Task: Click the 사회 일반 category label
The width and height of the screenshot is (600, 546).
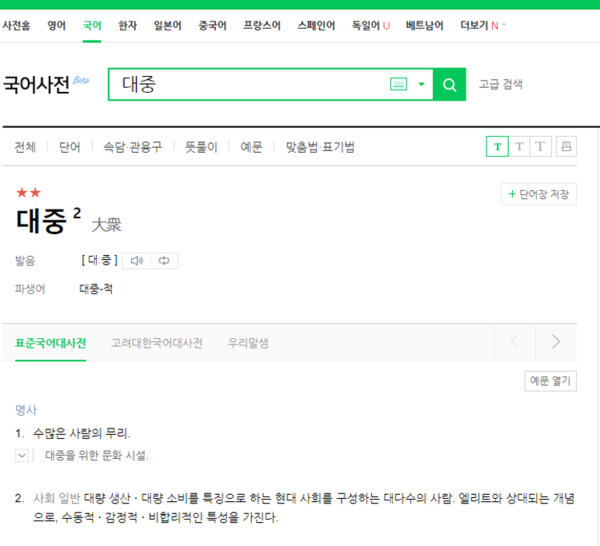Action: click(x=57, y=498)
